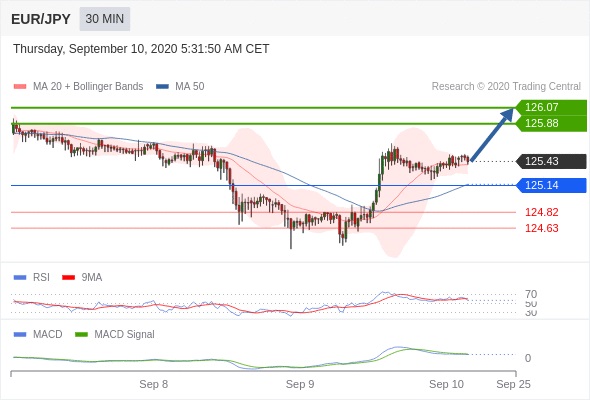Select the 30 MIN timeframe button

pos(105,19)
